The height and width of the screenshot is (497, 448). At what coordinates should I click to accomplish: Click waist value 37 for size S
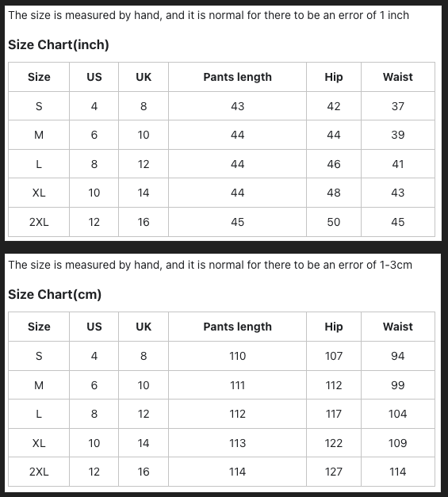click(x=397, y=106)
